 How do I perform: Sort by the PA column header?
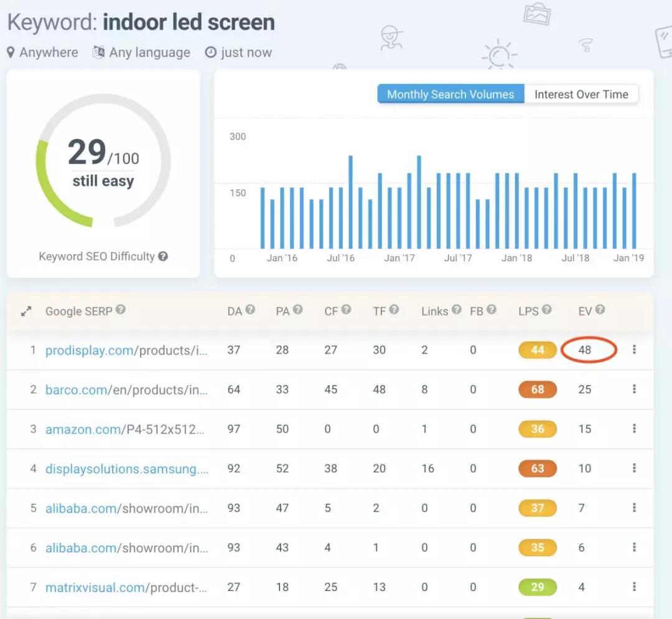[282, 312]
